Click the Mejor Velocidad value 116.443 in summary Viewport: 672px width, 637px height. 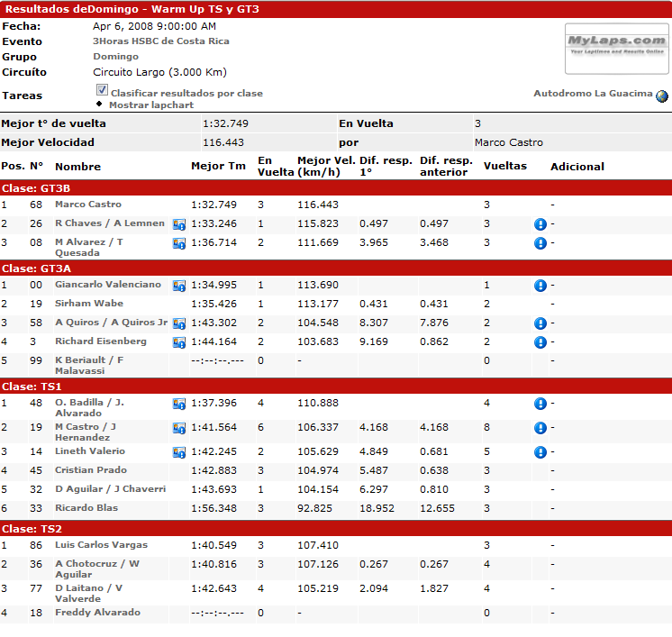pos(223,142)
